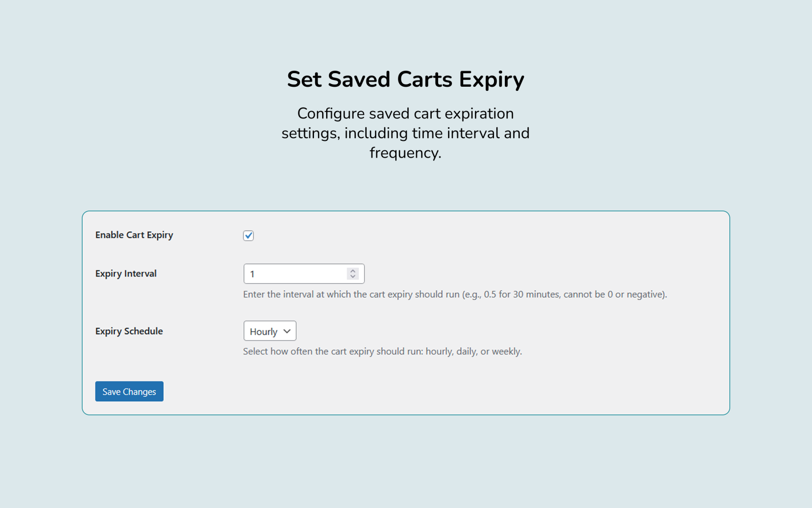Uncheck the Enable Cart Expiry checkbox
This screenshot has height=508, width=812.
248,235
